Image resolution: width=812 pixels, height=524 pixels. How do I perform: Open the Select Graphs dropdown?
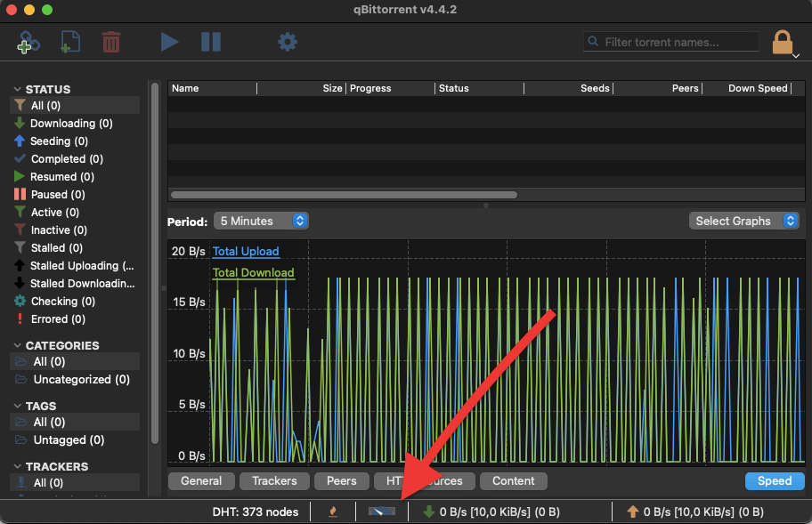[743, 222]
